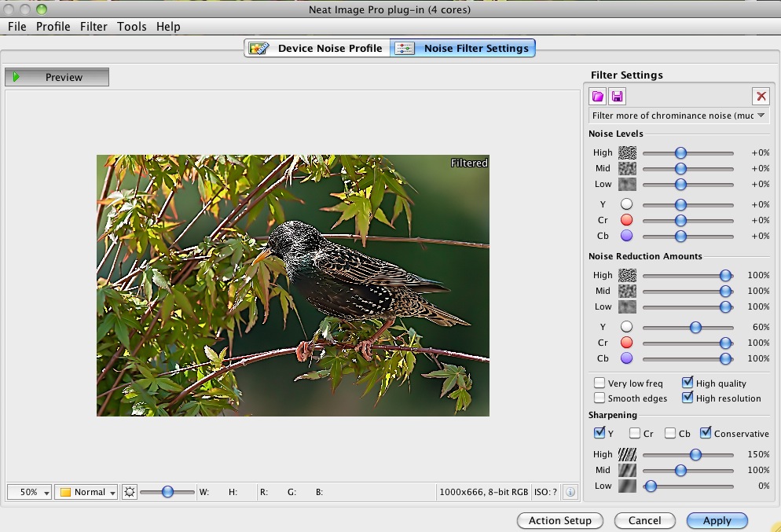
Task: Save filter preset floppy disk icon
Action: [617, 96]
